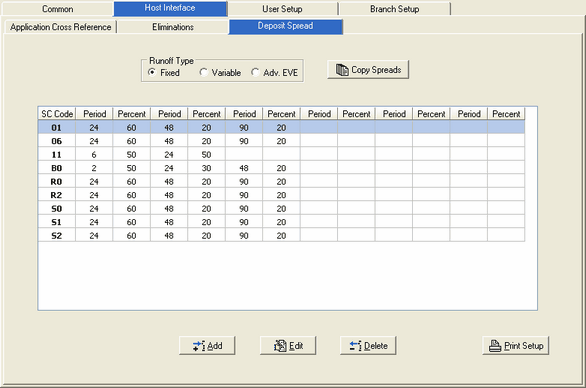Click the Copy Spreads button label
586x388 pixels.
pos(376,70)
